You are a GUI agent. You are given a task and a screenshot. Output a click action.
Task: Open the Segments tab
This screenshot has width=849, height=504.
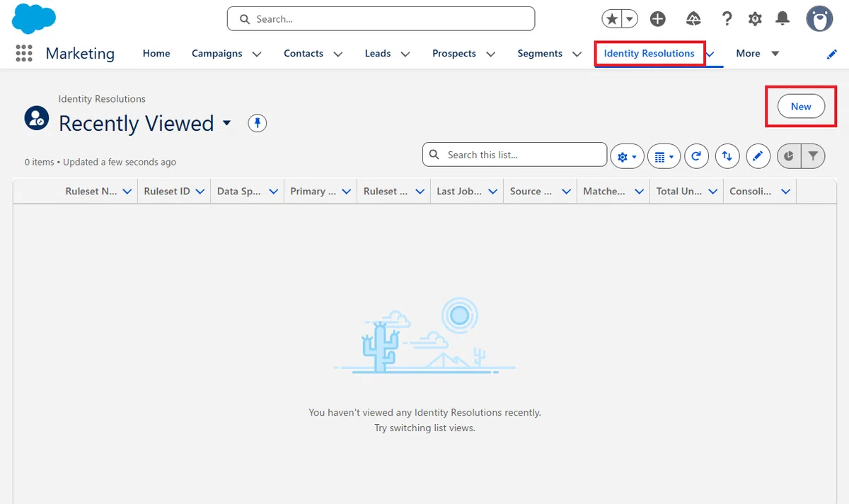tap(540, 54)
